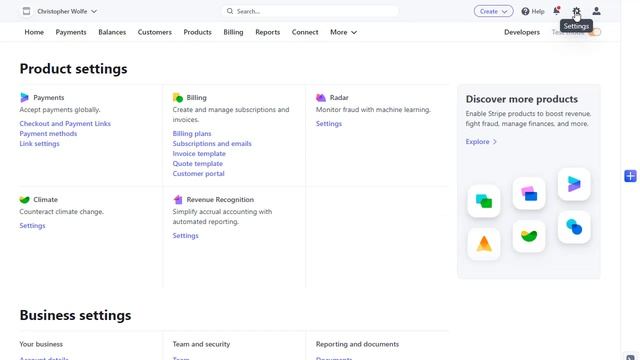Image resolution: width=640 pixels, height=360 pixels.
Task: Open the Create dropdown button
Action: [493, 11]
